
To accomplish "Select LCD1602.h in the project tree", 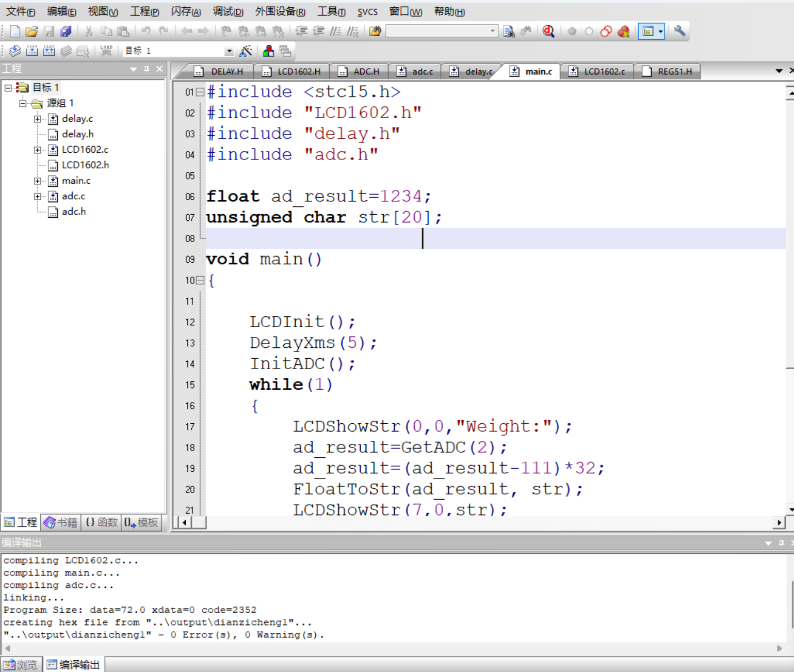I will tap(86, 165).
